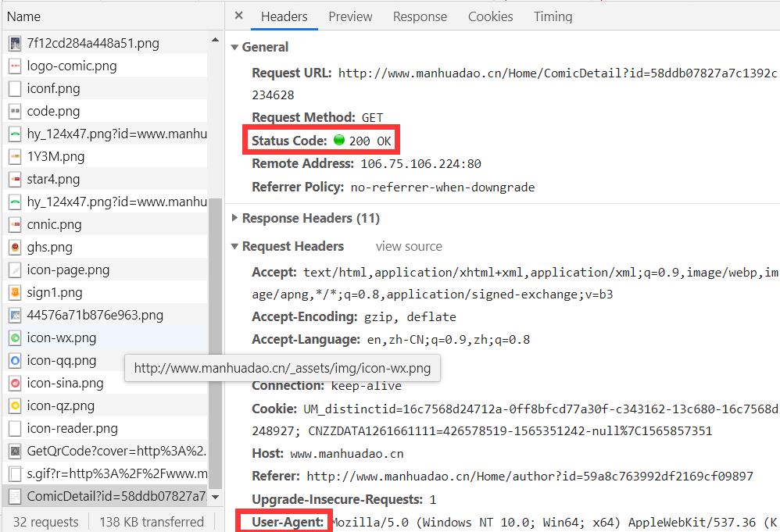
Task: Switch to the Preview tab
Action: click(x=350, y=16)
